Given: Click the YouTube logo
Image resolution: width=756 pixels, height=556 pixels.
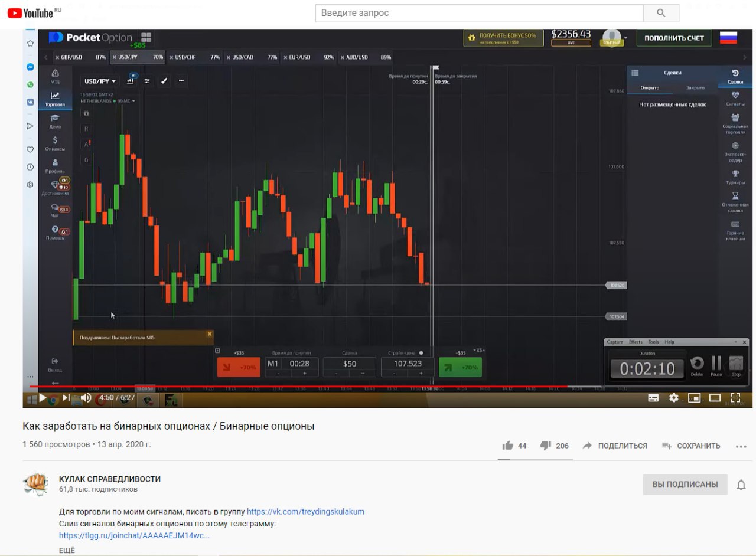Looking at the screenshot, I should click(34, 12).
